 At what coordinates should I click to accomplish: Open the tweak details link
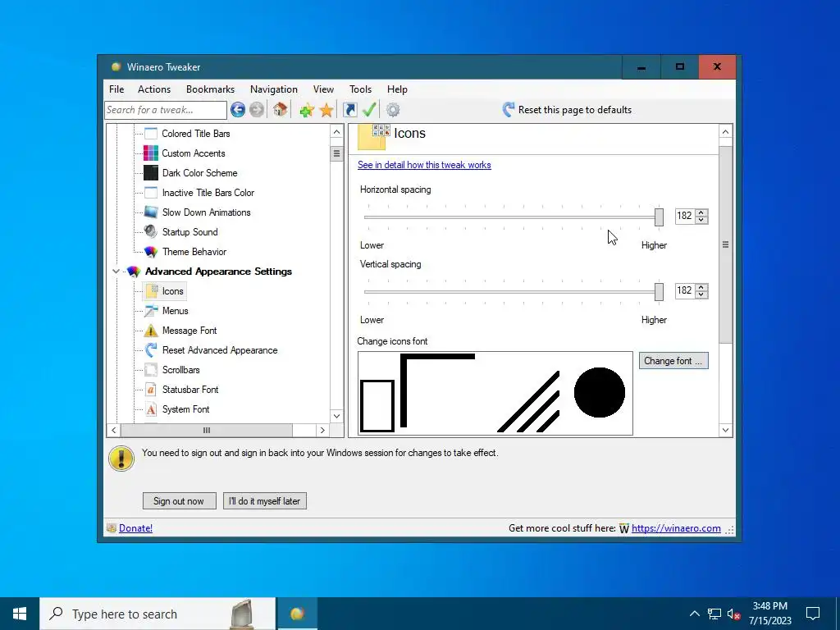tap(424, 165)
